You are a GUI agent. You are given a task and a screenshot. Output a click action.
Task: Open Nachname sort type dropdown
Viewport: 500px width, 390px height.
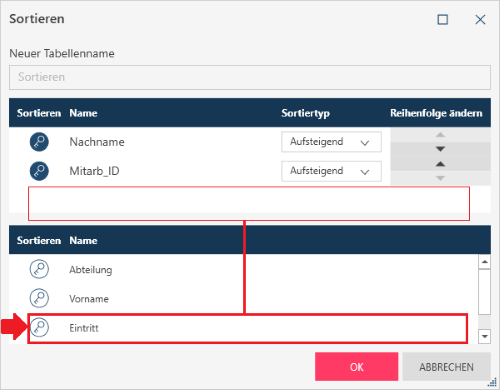coord(331,142)
